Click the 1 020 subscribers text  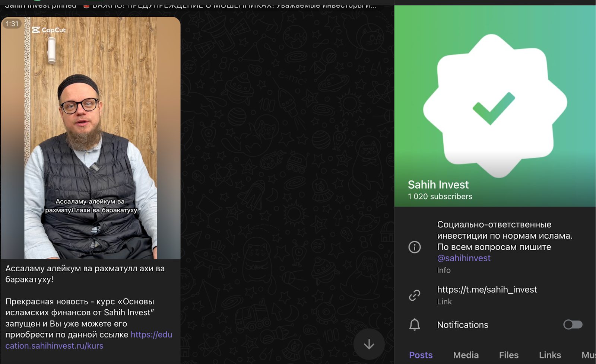point(440,197)
